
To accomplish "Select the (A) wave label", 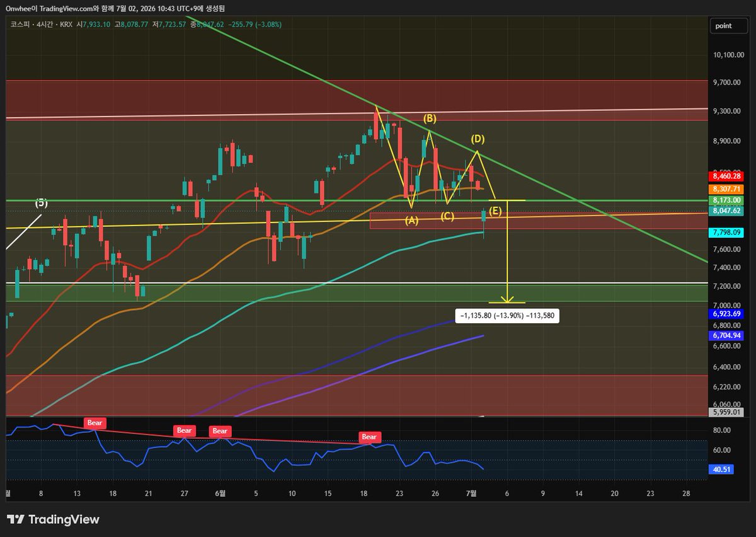I will pyautogui.click(x=411, y=221).
